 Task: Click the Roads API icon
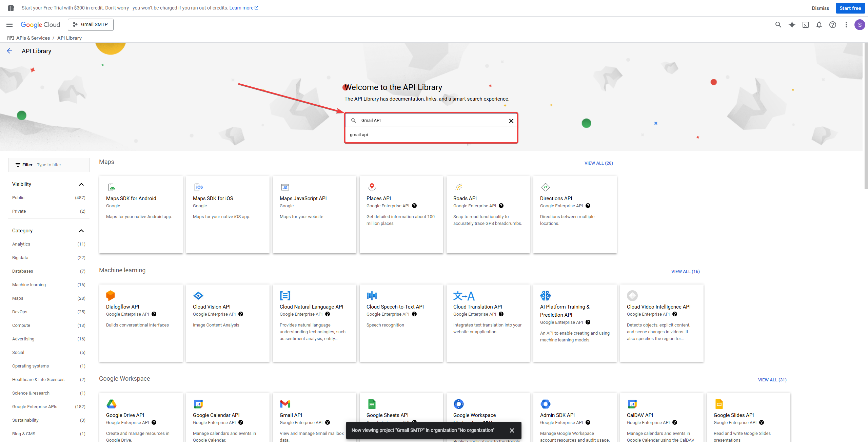(x=459, y=187)
